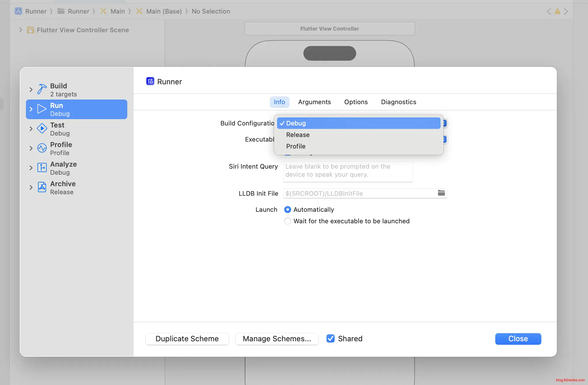Click the Manage Schemes button
This screenshot has height=385, width=588.
tap(277, 339)
